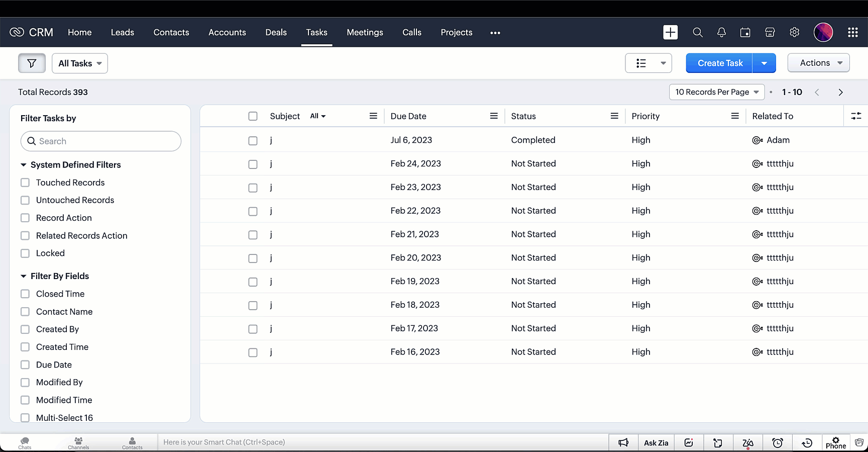Click the filter Search input field
This screenshot has height=452, width=868.
coord(101,141)
